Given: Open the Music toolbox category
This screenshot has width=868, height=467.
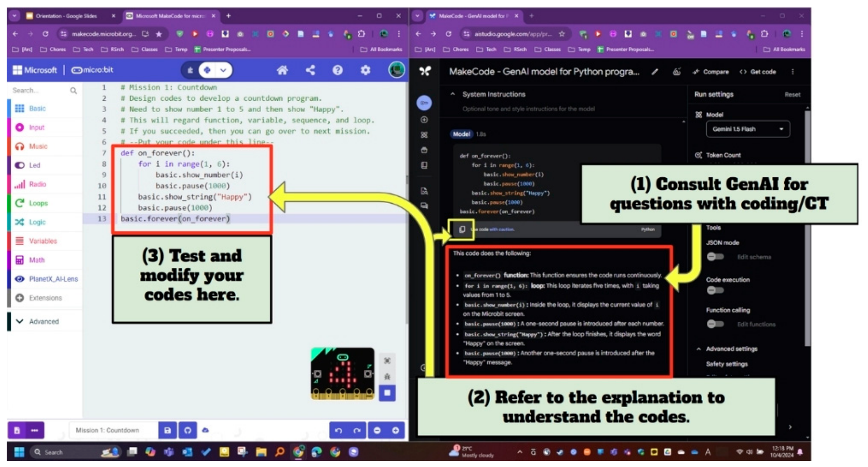Looking at the screenshot, I should (x=45, y=146).
